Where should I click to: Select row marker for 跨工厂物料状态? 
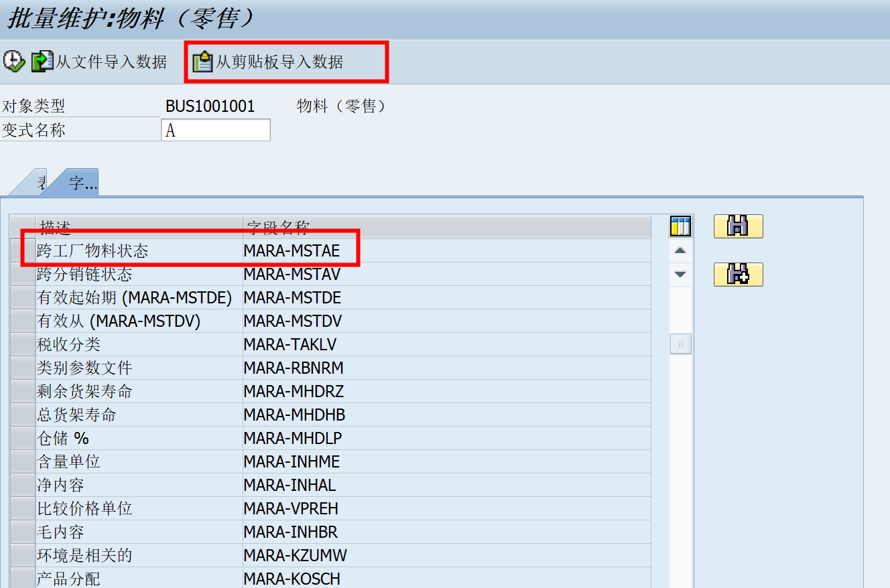(23, 251)
